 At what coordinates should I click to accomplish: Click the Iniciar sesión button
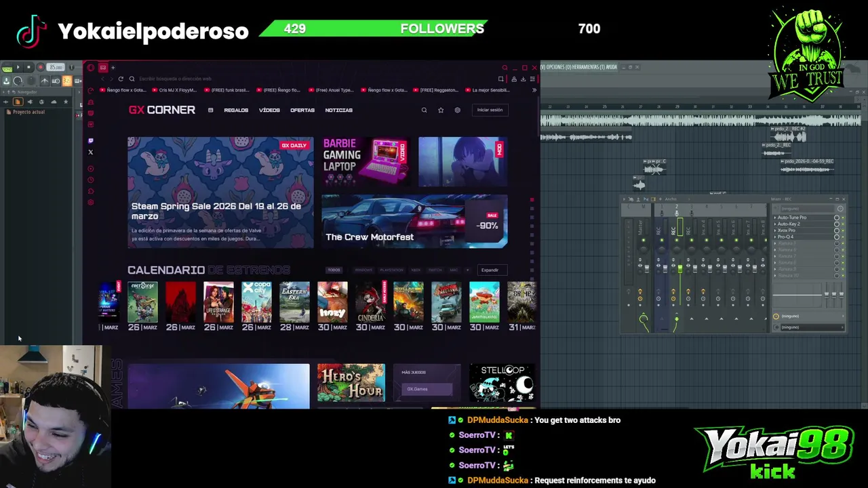(490, 110)
